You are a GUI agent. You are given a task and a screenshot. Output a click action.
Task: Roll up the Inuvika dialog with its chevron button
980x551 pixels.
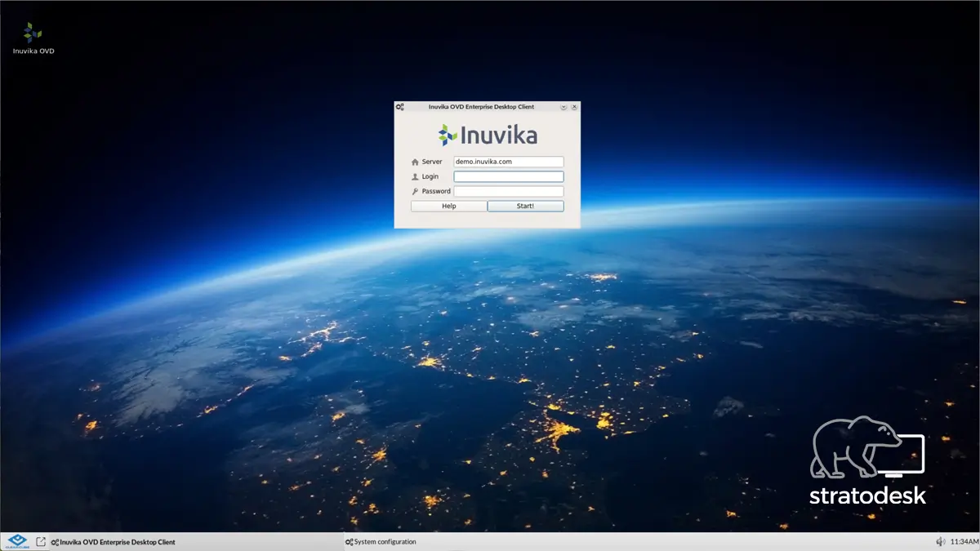pyautogui.click(x=563, y=107)
